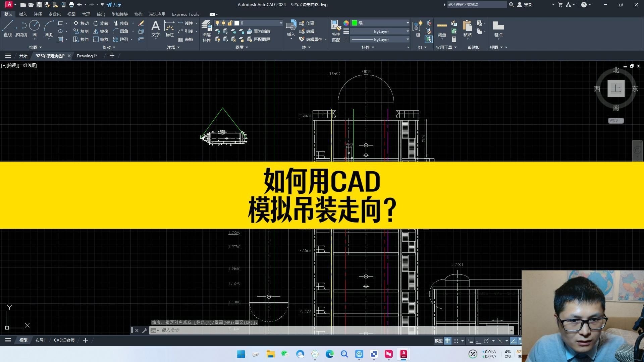644x362 pixels.
Task: Click the 共享 (Share) button in title bar
Action: (116, 5)
